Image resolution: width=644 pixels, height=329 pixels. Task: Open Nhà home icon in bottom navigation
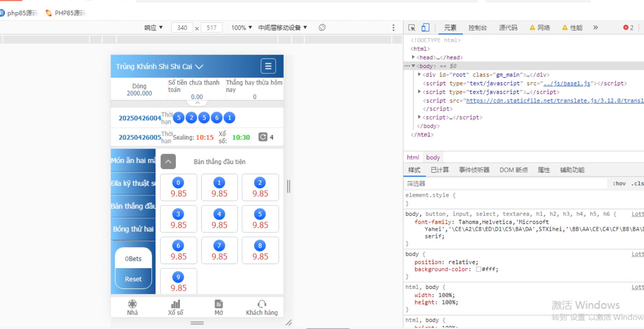(x=132, y=304)
